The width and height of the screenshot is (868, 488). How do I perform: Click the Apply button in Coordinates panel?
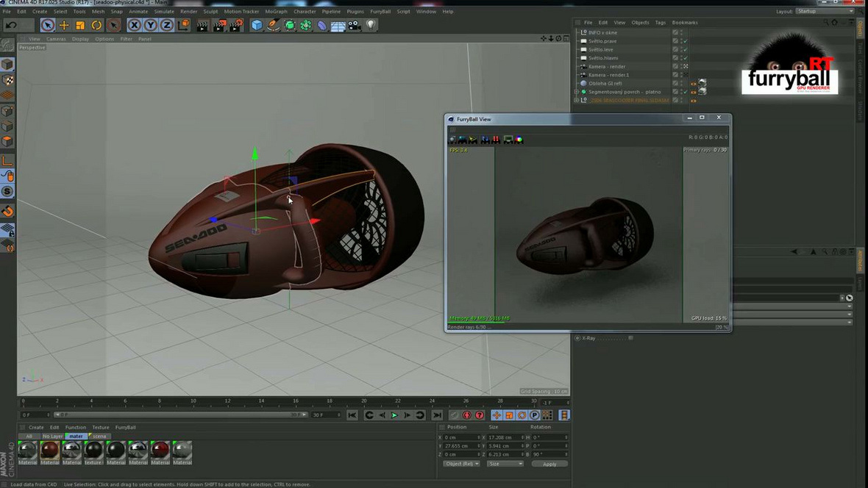(549, 464)
